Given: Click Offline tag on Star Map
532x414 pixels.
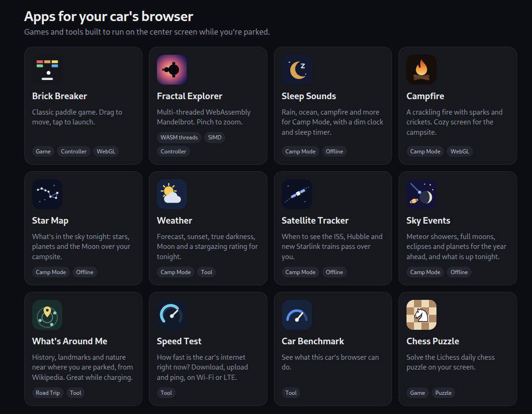Looking at the screenshot, I should coord(84,272).
